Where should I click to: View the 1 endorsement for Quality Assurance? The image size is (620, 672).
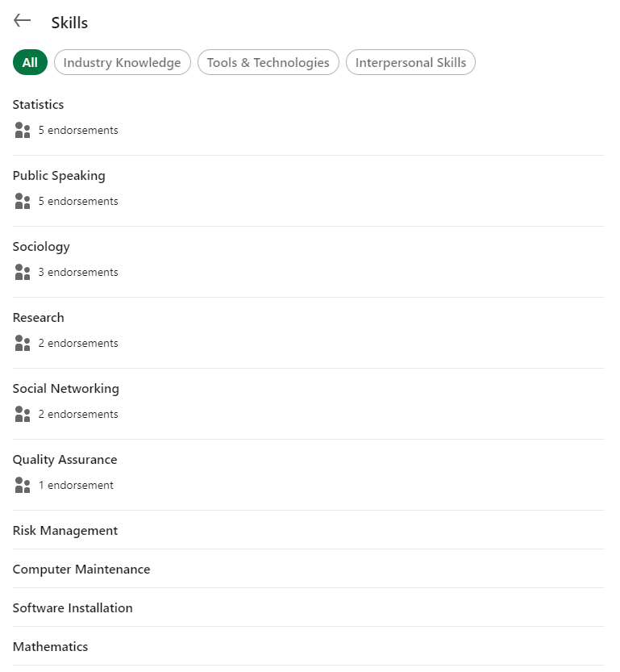[76, 486]
